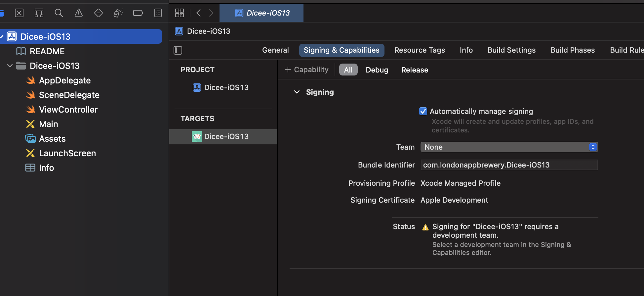This screenshot has width=644, height=296.
Task: Open the Find navigator magnifier icon
Action: point(59,13)
